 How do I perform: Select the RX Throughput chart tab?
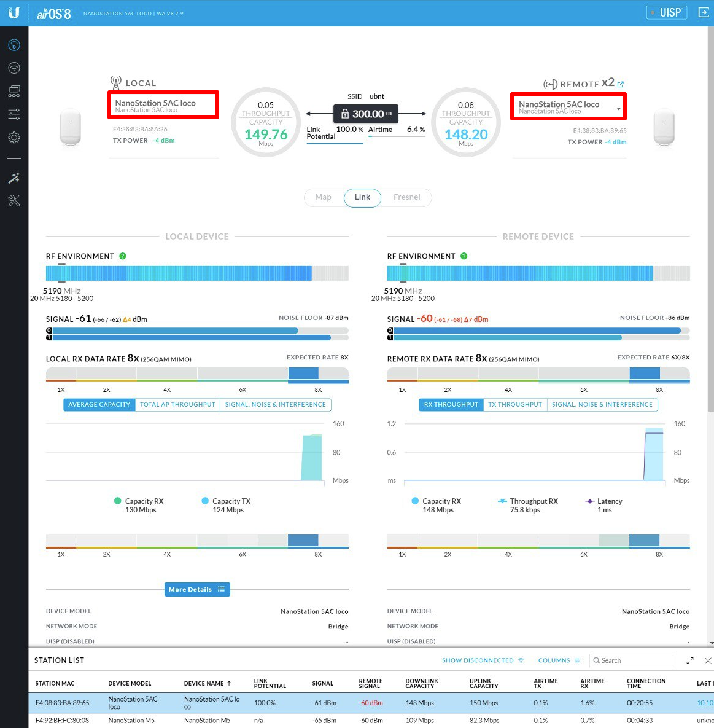[x=451, y=404]
